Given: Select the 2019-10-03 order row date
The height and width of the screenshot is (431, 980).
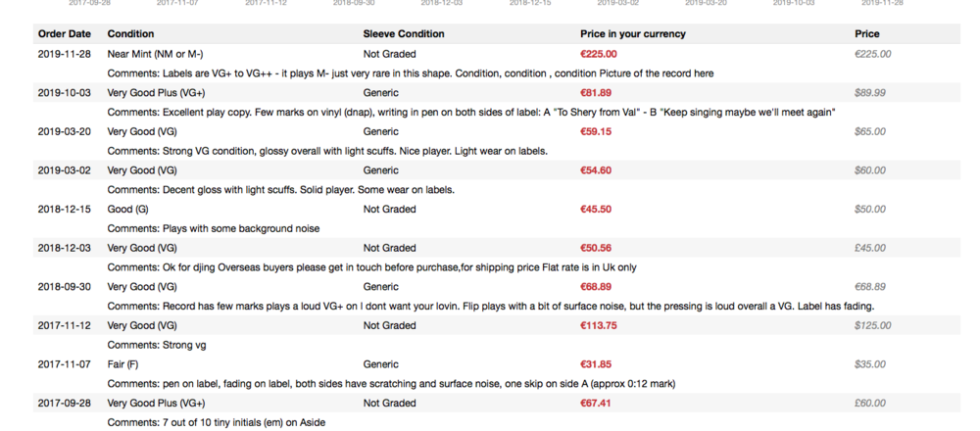Looking at the screenshot, I should pos(65,92).
